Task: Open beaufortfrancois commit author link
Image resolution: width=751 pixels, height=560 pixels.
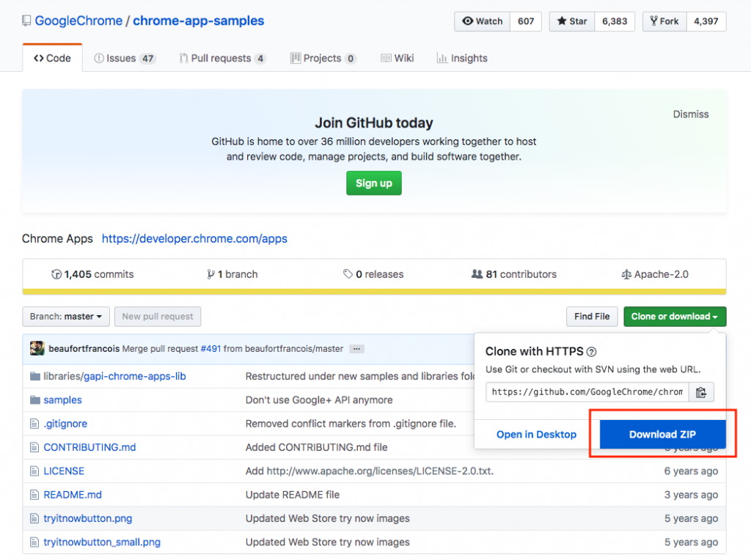Action: [x=84, y=348]
